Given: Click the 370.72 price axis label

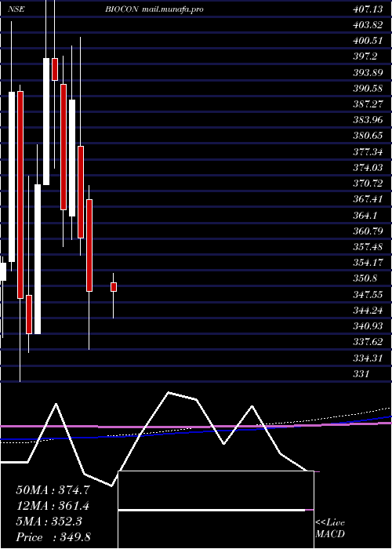Looking at the screenshot, I should coord(368,183).
